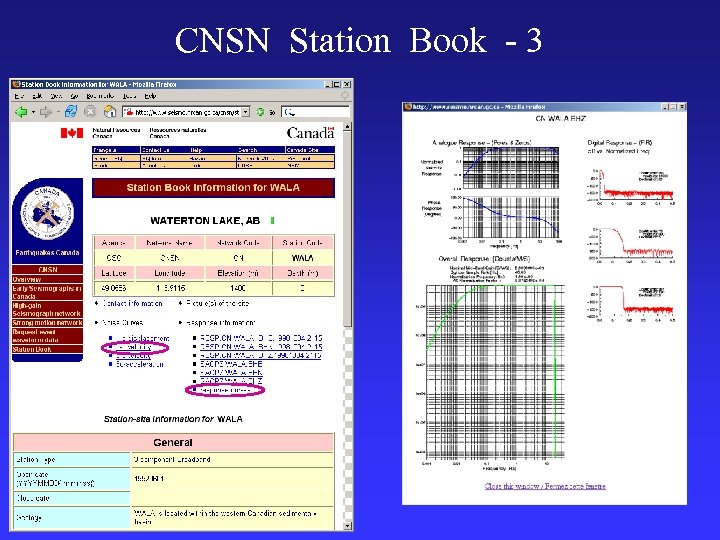Click the scroll down arrow of the page scrollbar
The width and height of the screenshot is (720, 540).
(348, 526)
